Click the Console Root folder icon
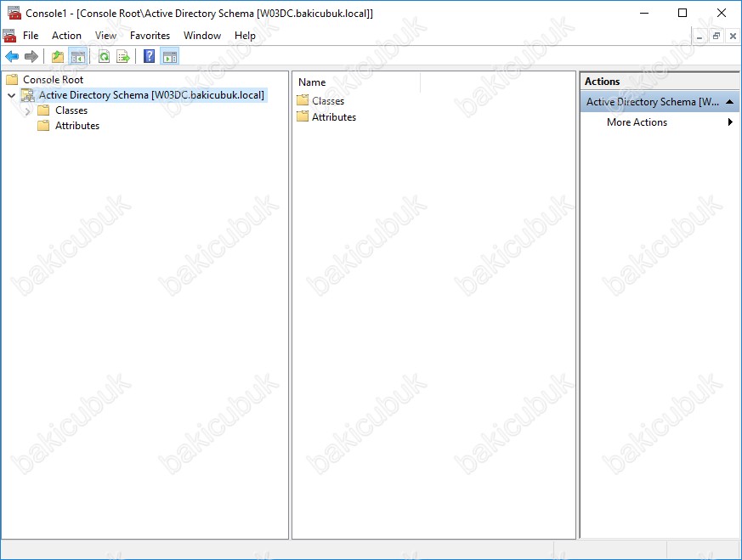The image size is (742, 560). pyautogui.click(x=12, y=80)
